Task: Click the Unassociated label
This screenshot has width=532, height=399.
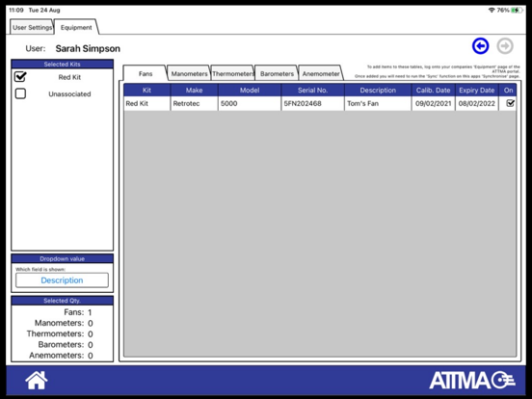Action: [x=69, y=94]
